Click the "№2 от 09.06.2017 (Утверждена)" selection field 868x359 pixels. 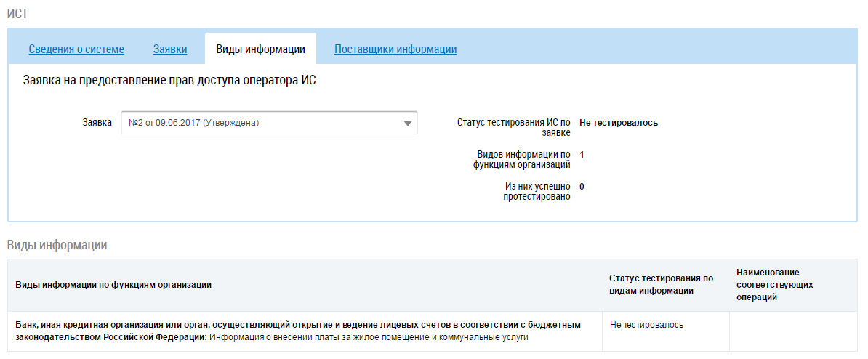point(262,123)
